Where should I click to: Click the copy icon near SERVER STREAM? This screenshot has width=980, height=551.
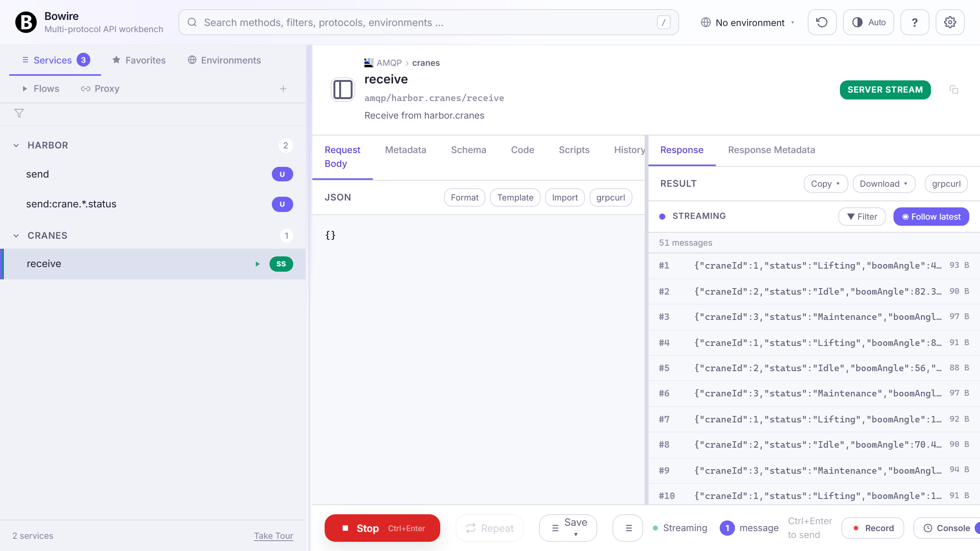[954, 90]
